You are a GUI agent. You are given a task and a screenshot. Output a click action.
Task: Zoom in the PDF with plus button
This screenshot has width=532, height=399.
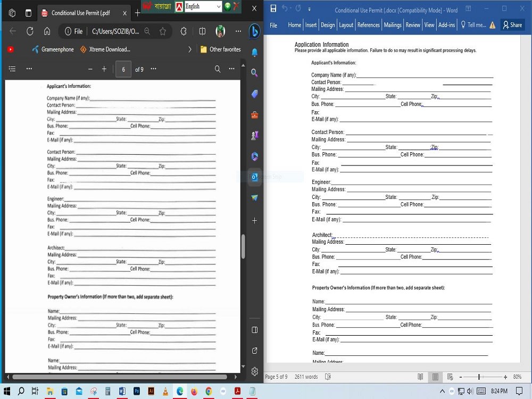click(104, 69)
